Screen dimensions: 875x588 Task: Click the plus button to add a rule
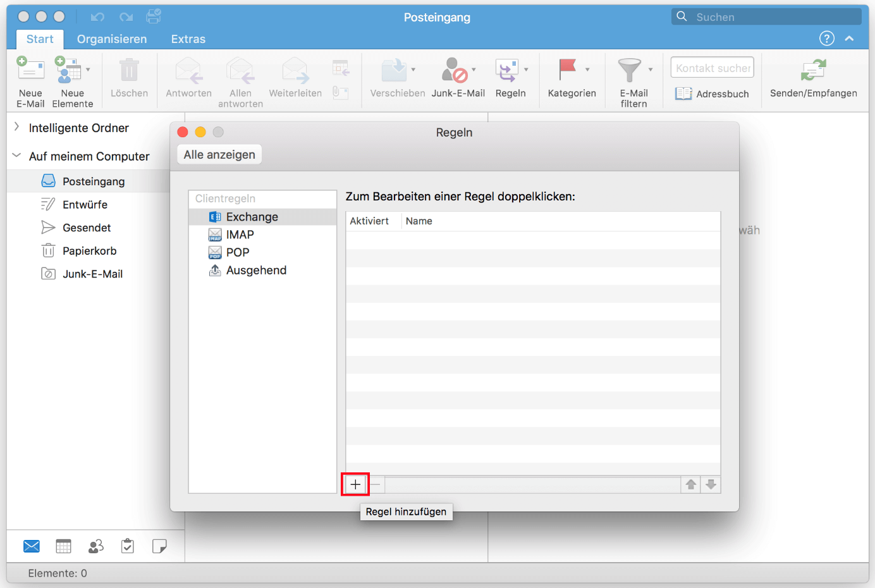355,484
